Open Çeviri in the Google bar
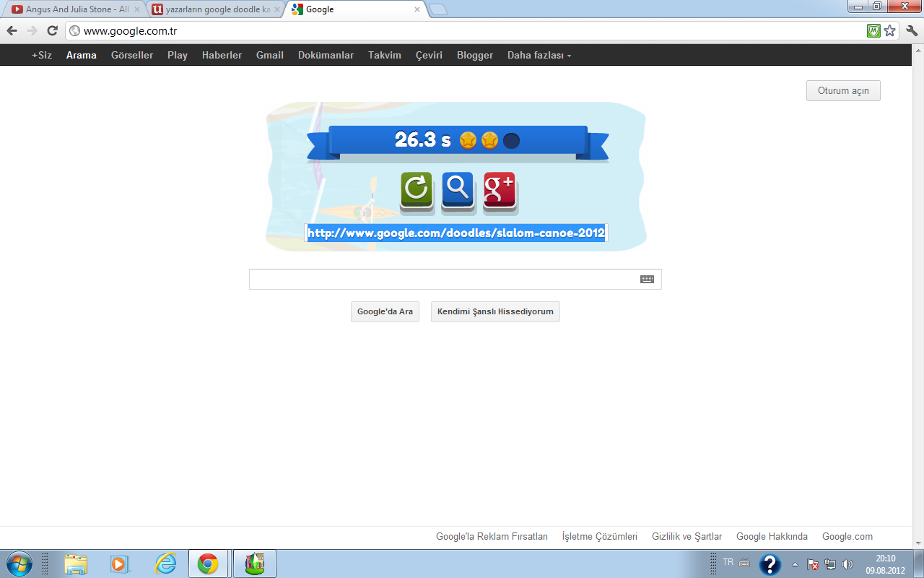Viewport: 924px width, 578px height. (x=429, y=55)
